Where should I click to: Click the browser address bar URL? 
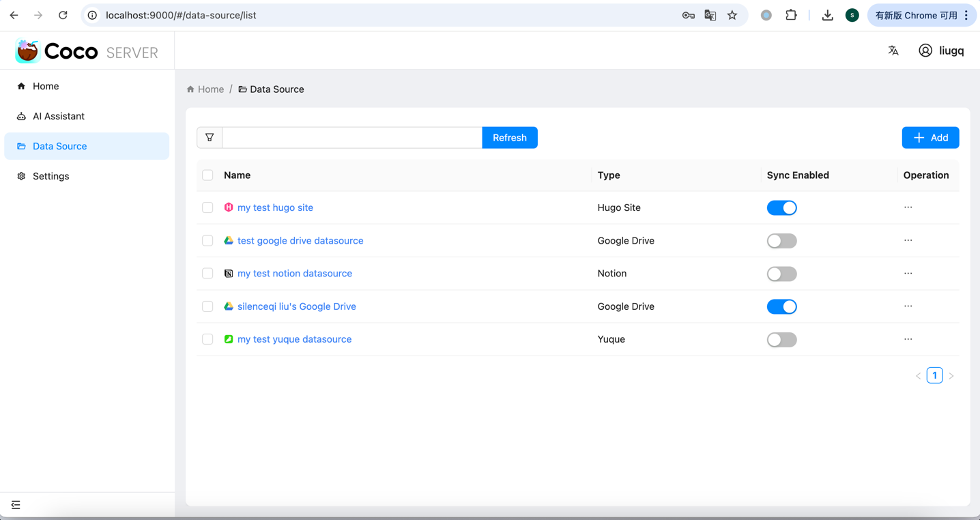[x=181, y=15]
